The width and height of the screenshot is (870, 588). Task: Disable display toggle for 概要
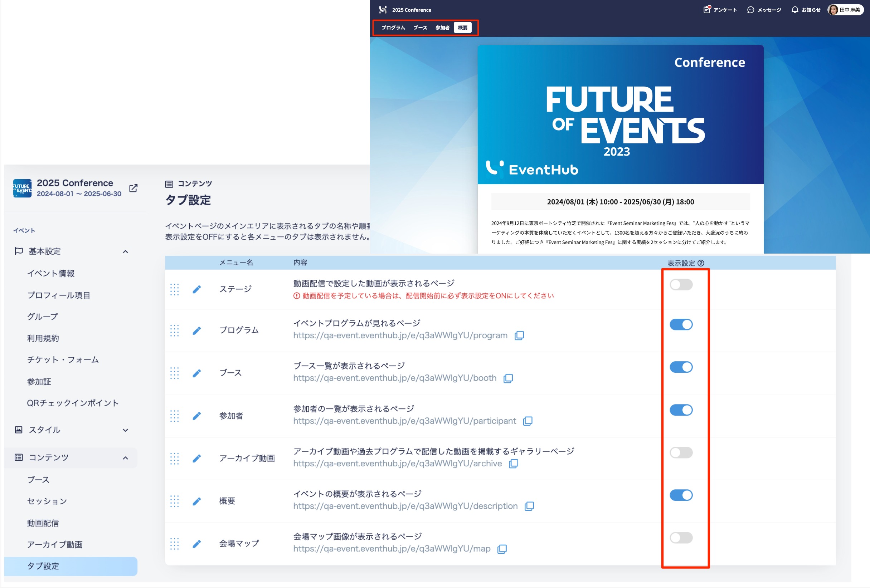(x=681, y=495)
